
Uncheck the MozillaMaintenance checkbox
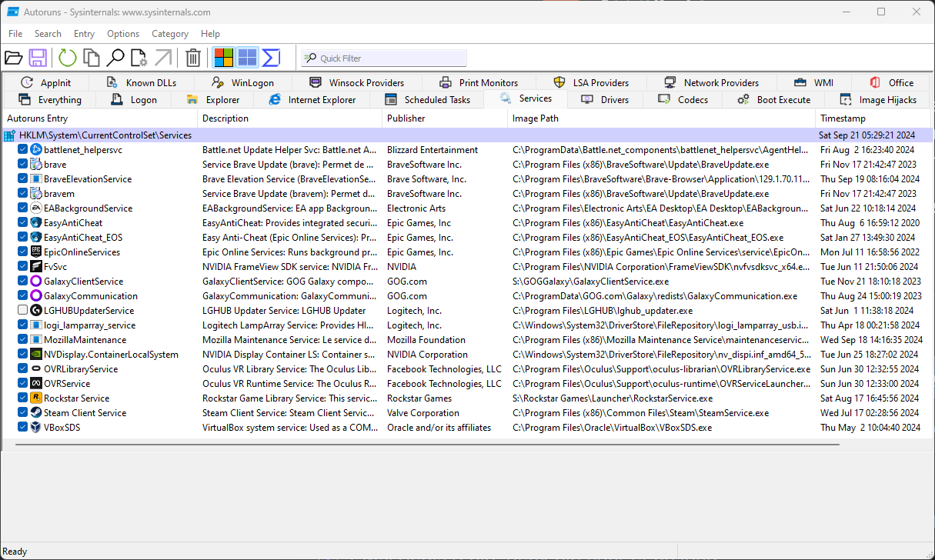(x=22, y=340)
